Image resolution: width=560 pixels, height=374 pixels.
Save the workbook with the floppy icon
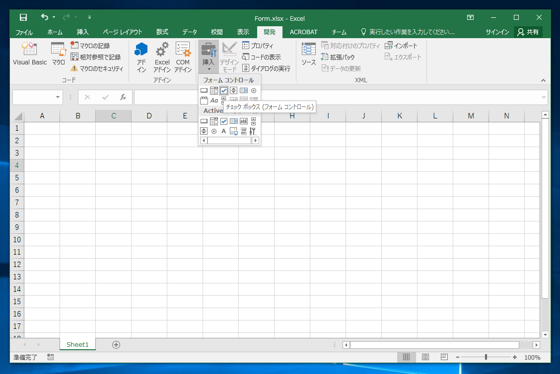pos(23,17)
